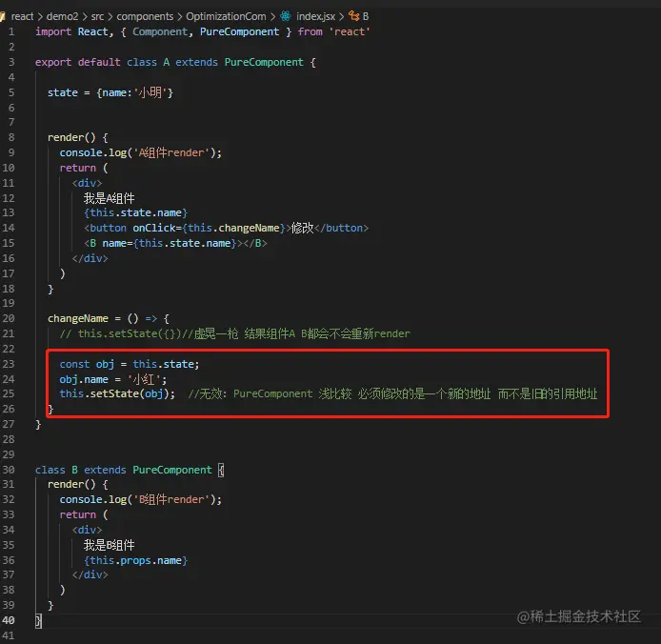Select 'index.jsx' in the breadcrumb

pos(315,16)
